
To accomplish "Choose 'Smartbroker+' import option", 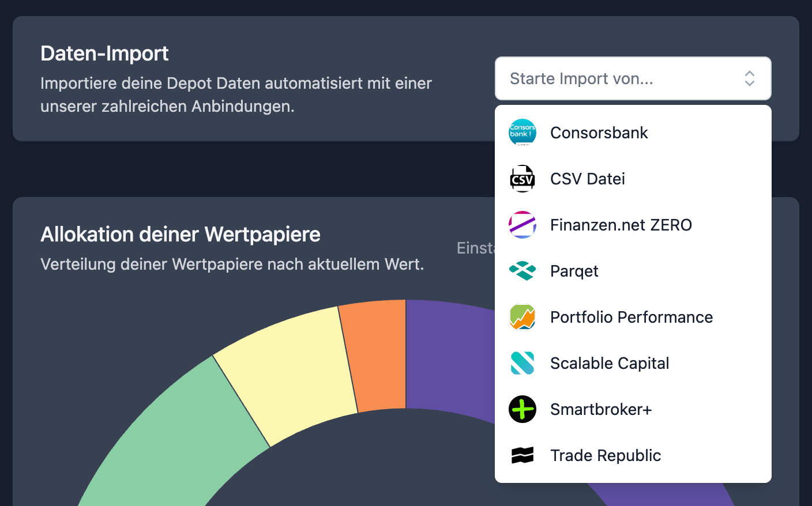I will pyautogui.click(x=601, y=409).
